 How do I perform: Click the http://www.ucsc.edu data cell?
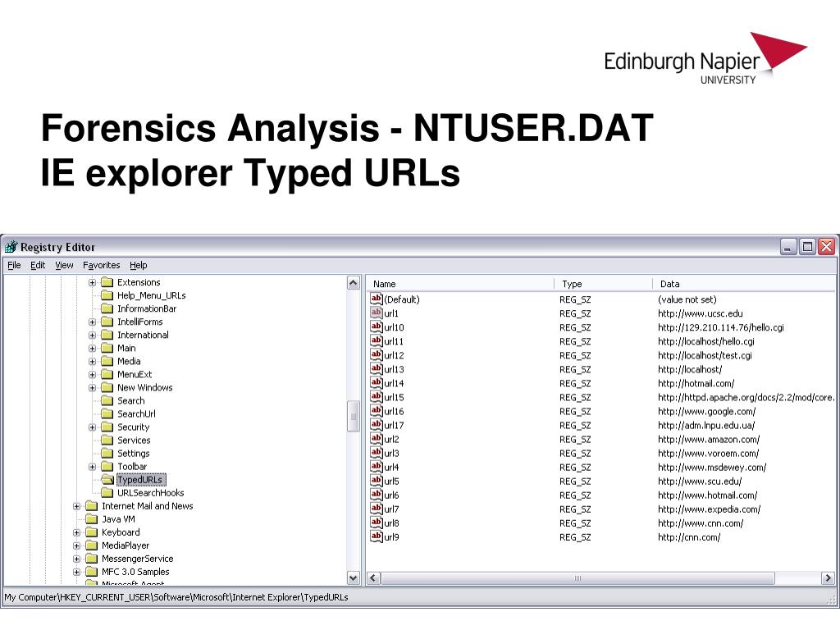click(701, 313)
